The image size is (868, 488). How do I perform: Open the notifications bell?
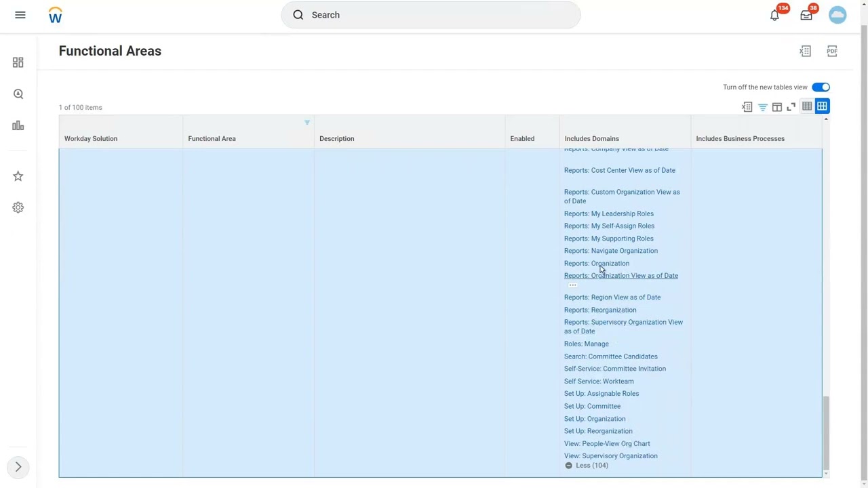point(774,15)
